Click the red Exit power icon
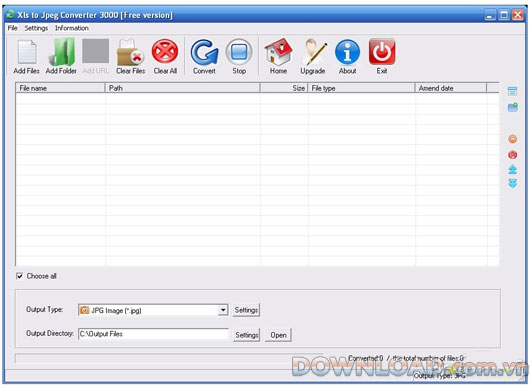This screenshot has width=530, height=387. point(382,51)
